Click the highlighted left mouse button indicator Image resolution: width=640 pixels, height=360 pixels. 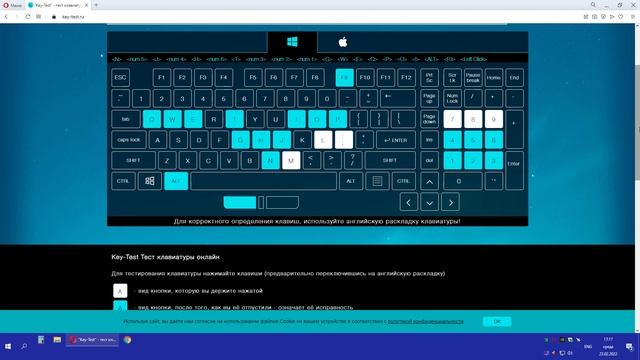[x=240, y=202]
